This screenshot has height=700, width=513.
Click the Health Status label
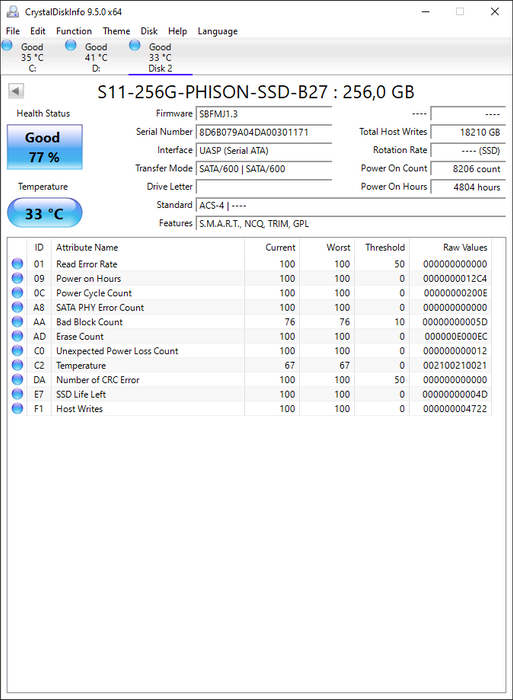click(x=43, y=113)
